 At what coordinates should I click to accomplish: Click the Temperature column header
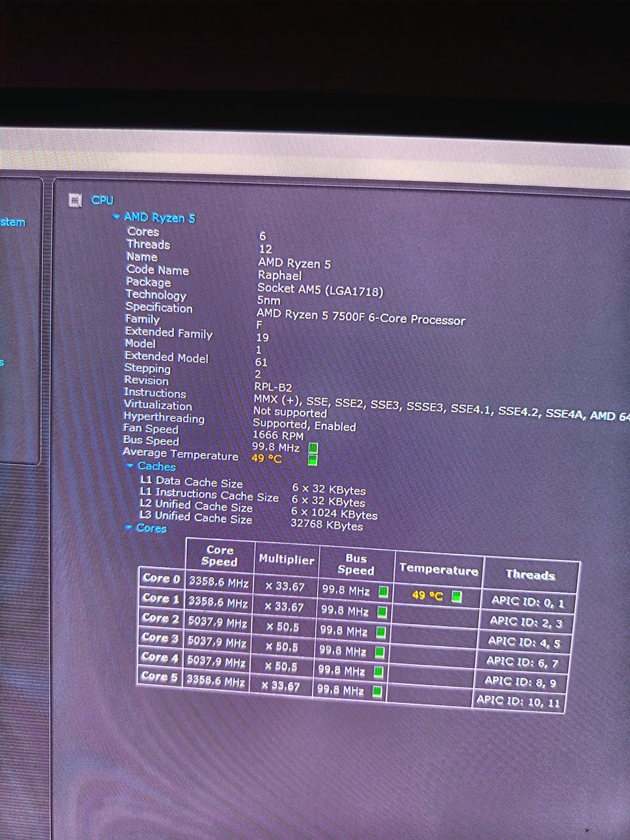coord(438,569)
